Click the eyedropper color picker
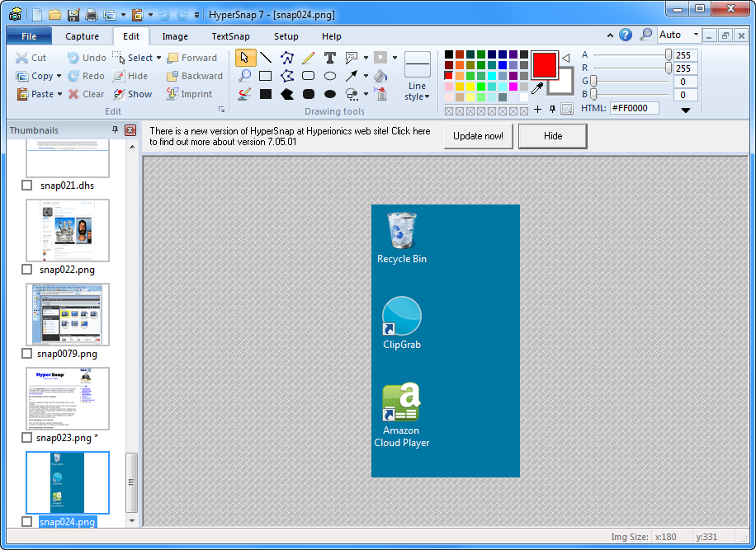 point(537,88)
